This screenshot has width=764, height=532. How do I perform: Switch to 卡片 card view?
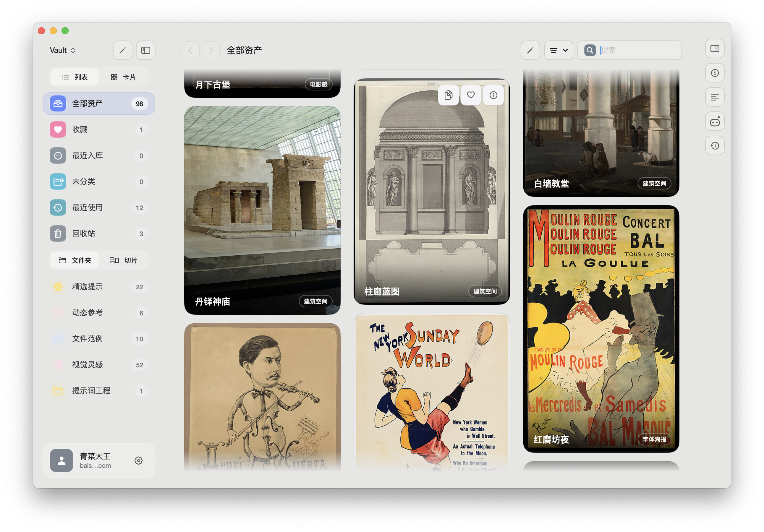[x=123, y=77]
